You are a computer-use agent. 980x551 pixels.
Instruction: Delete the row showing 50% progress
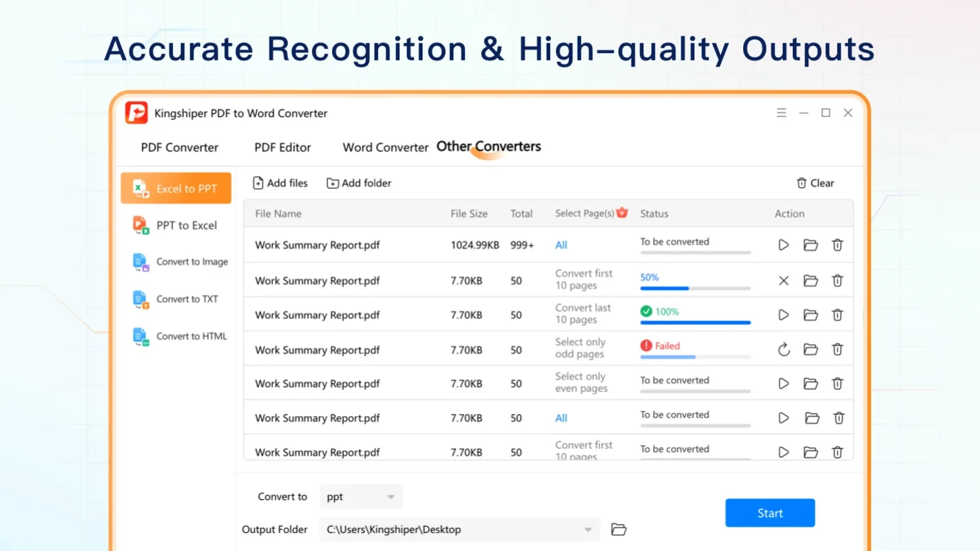pyautogui.click(x=837, y=280)
